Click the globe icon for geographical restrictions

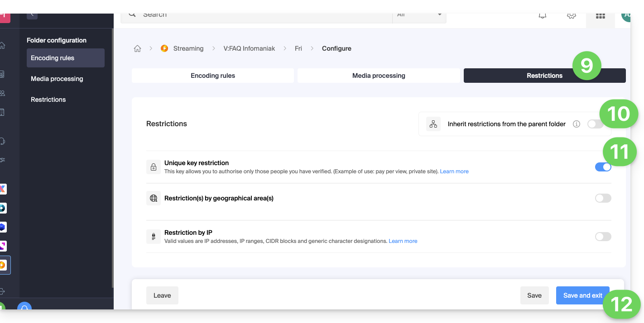tap(154, 198)
